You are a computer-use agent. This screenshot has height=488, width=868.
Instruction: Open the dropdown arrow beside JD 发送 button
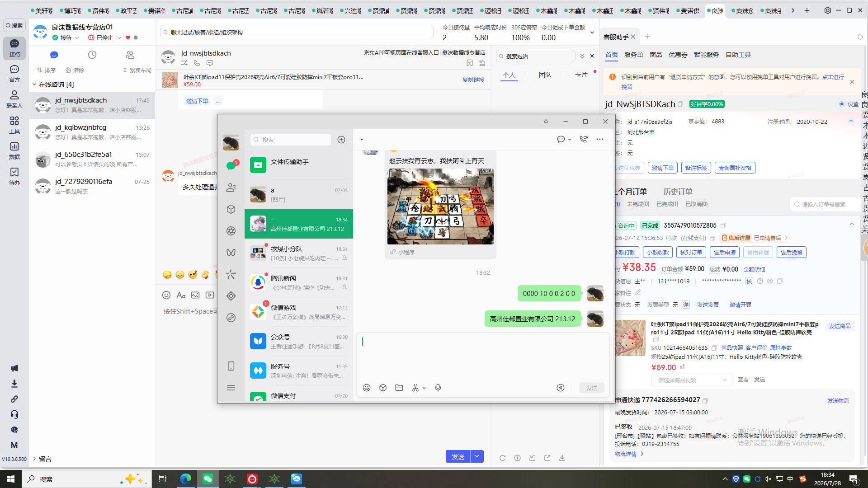pos(477,457)
